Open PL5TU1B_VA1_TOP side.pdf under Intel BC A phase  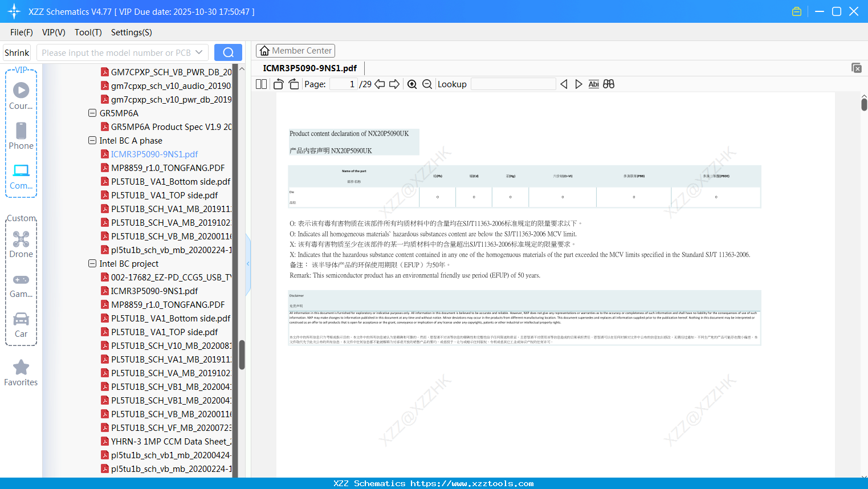[160, 195]
